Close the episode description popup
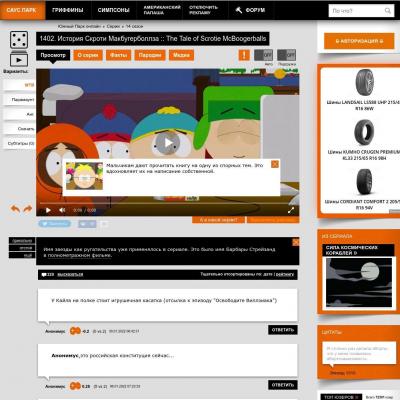The width and height of the screenshot is (400, 400). (275, 164)
